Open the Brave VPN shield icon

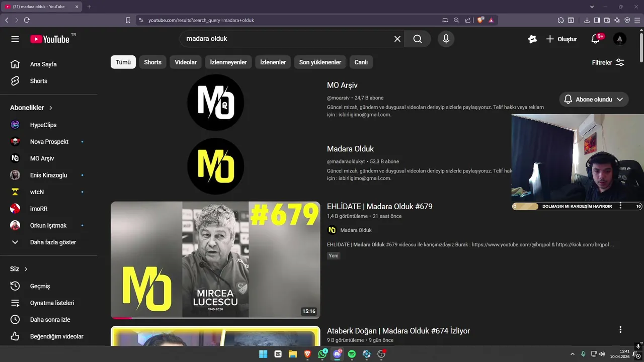click(627, 20)
